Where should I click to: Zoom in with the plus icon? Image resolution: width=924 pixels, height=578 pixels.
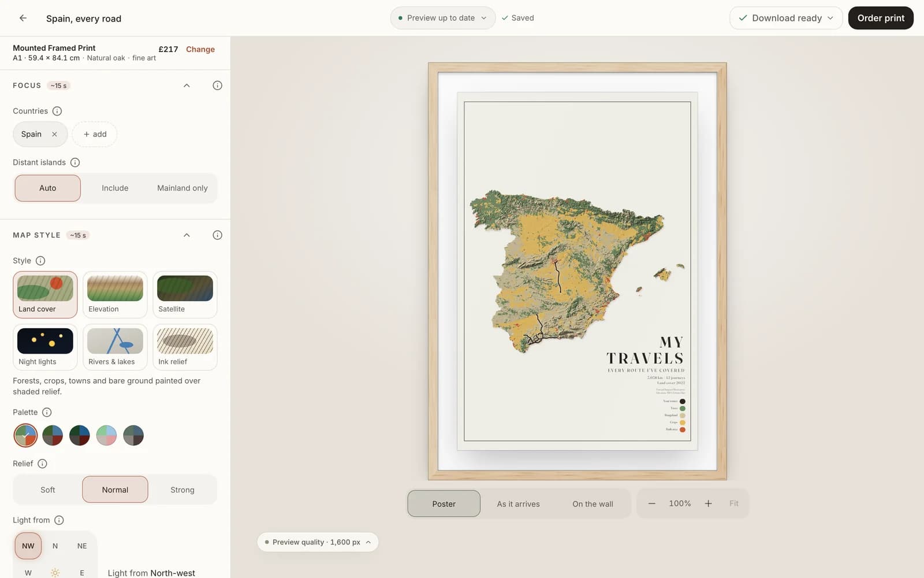708,503
